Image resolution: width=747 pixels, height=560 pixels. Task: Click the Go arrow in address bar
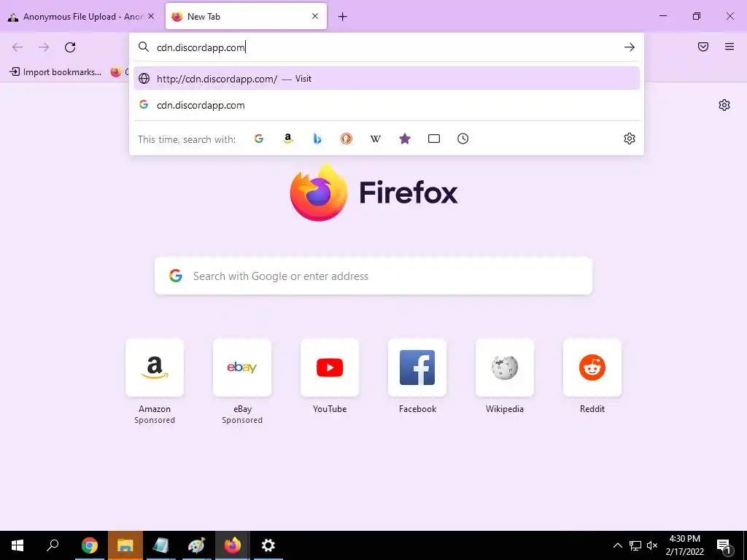click(x=630, y=47)
